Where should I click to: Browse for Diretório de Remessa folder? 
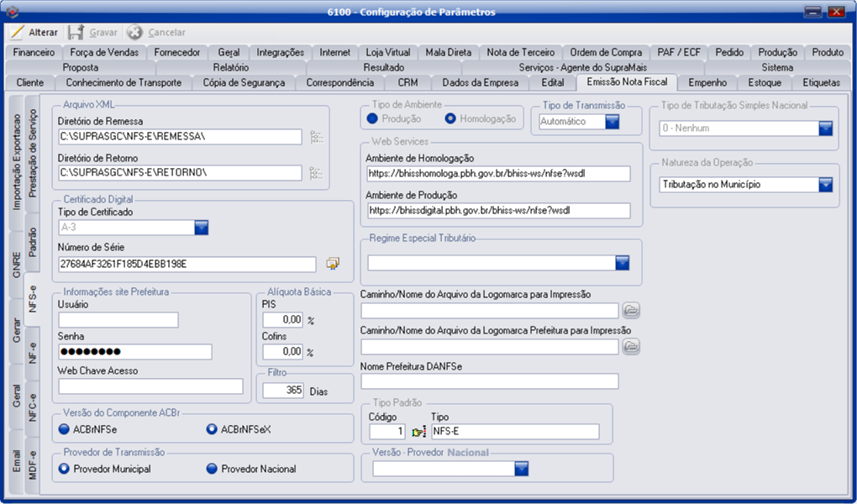tap(316, 136)
